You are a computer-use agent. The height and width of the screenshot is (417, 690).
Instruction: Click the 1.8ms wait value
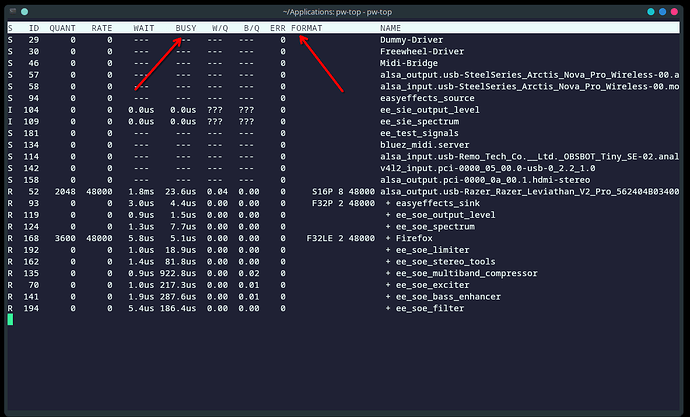coord(141,192)
